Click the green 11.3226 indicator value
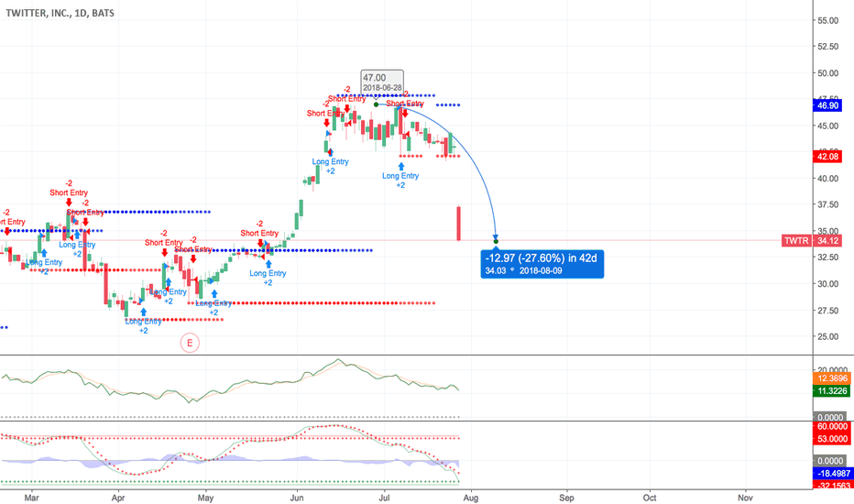The width and height of the screenshot is (854, 504). pos(832,390)
